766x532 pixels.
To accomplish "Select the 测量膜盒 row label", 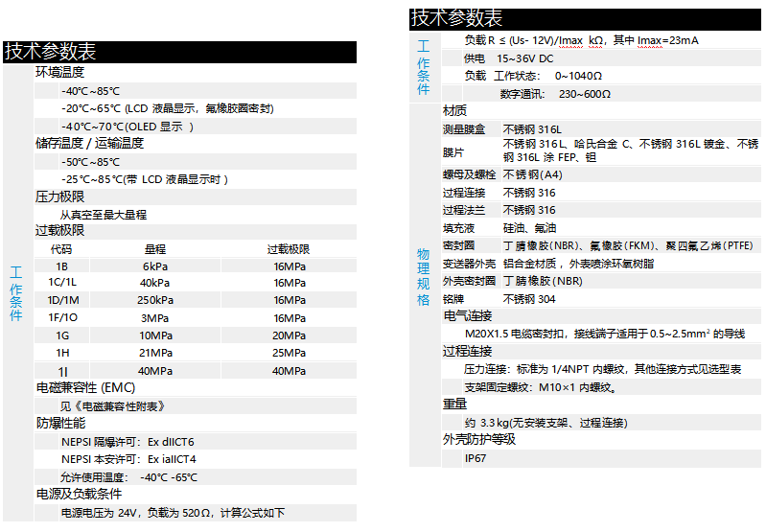I will tap(463, 128).
